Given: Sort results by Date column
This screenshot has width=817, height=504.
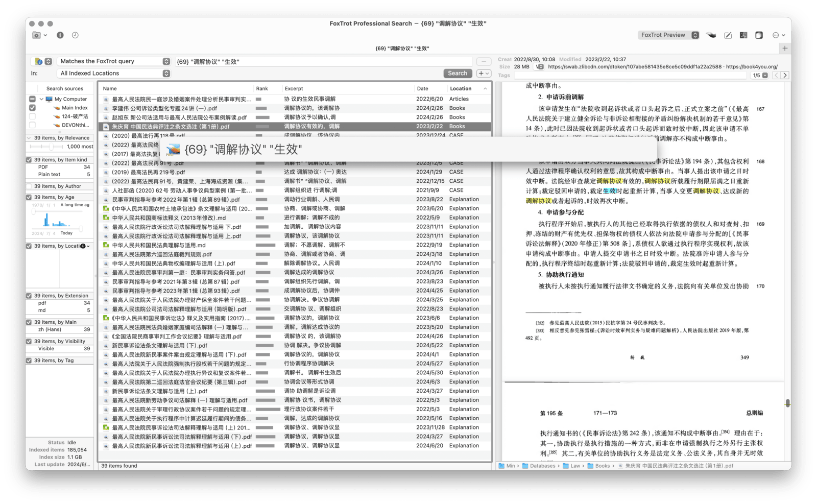Looking at the screenshot, I should click(x=430, y=88).
